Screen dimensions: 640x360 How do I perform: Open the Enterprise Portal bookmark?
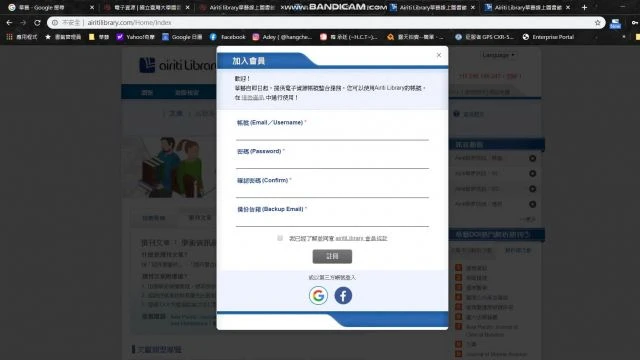click(548, 37)
